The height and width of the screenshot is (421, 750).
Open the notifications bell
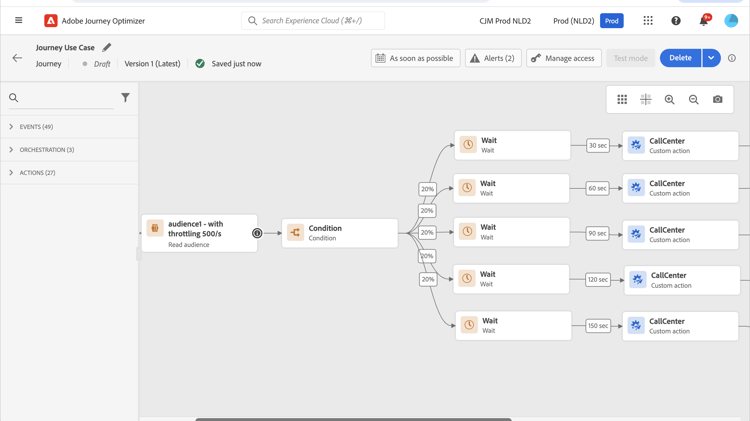coord(703,21)
